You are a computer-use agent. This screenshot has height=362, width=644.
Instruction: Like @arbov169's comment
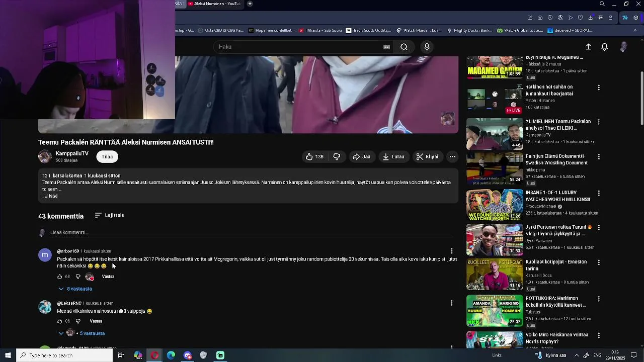click(x=59, y=277)
